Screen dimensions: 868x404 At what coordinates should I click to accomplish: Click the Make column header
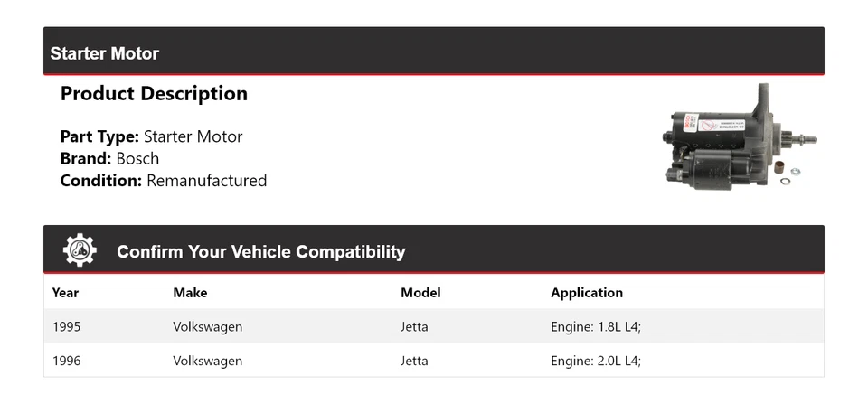[190, 293]
